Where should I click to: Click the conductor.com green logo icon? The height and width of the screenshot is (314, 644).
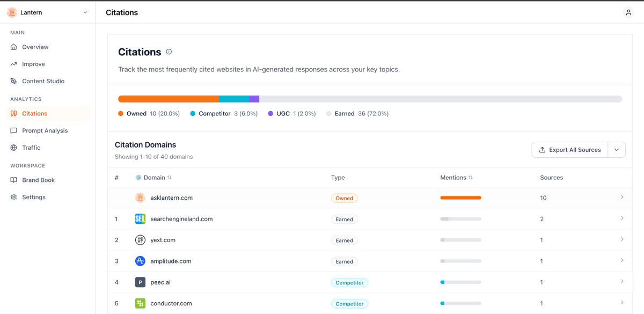(140, 303)
